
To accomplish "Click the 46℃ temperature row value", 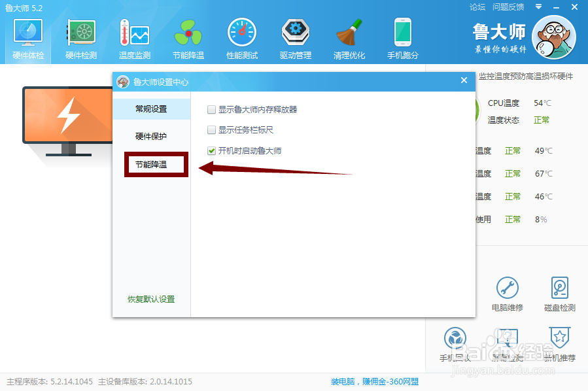I will 544,196.
